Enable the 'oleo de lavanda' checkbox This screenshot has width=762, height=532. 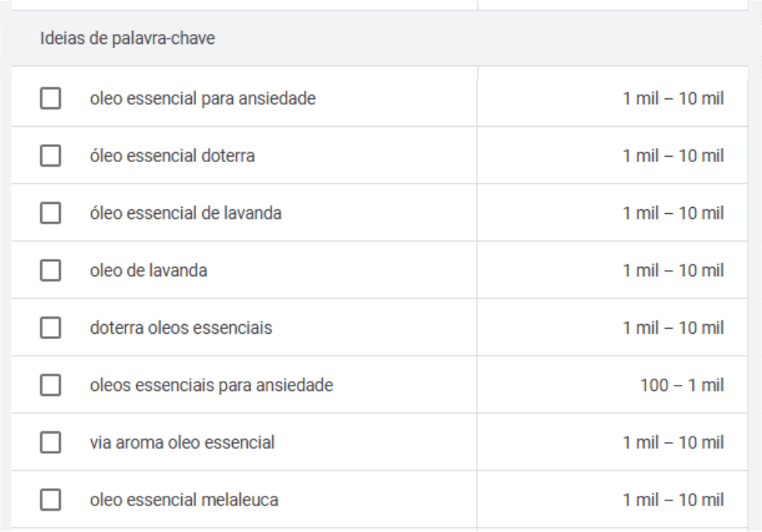tap(50, 271)
